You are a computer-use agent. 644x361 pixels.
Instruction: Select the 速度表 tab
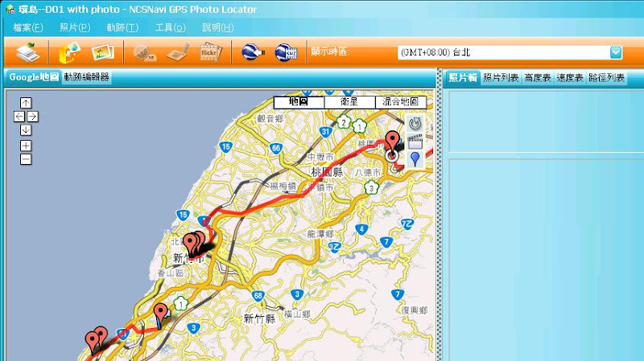pyautogui.click(x=570, y=77)
